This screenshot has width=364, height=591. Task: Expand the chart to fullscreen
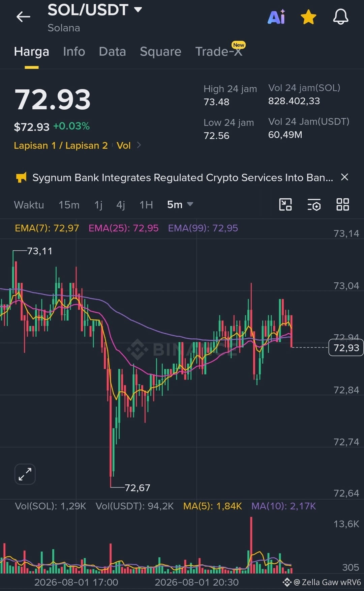[25, 474]
